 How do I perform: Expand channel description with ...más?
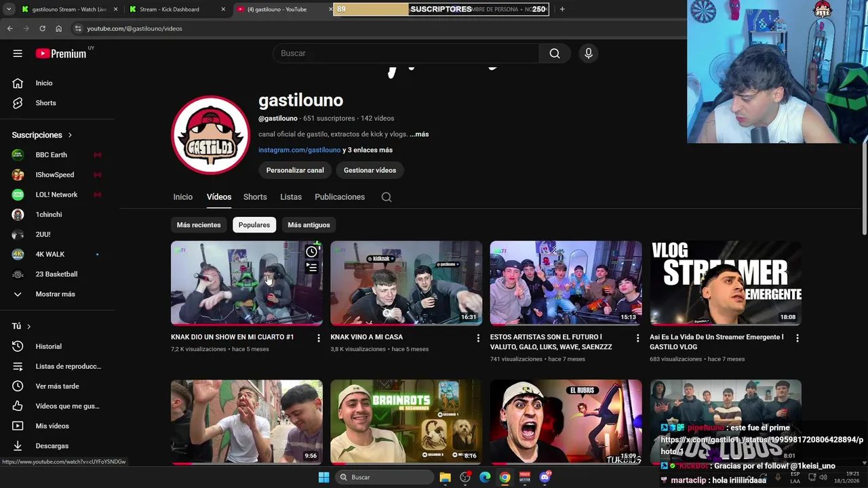tap(419, 134)
